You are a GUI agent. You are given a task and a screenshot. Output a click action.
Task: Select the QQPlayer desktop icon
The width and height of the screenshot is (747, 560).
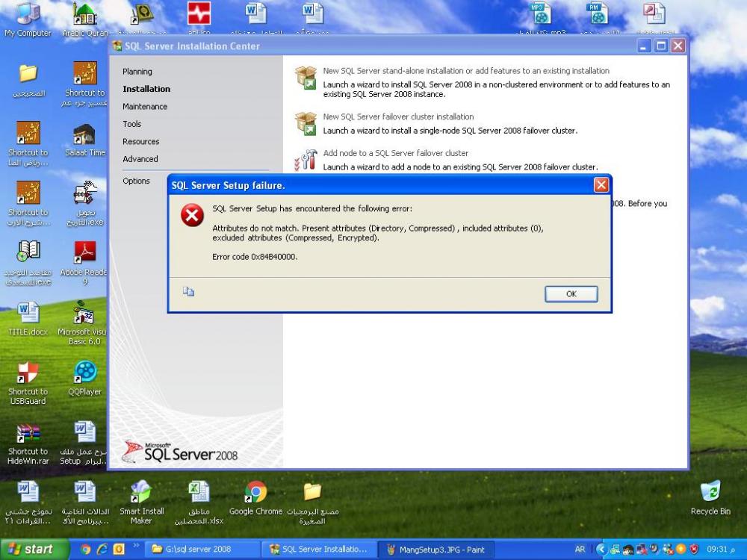[85, 379]
